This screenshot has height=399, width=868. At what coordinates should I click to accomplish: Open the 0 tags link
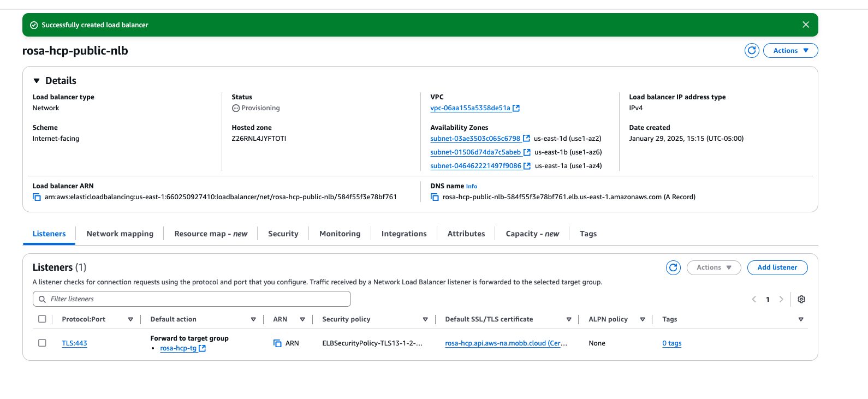[672, 343]
